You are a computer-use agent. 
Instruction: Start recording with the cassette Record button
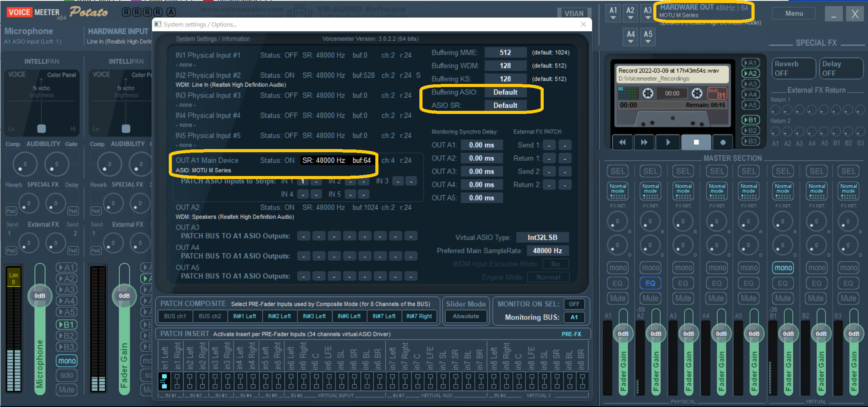coord(723,142)
